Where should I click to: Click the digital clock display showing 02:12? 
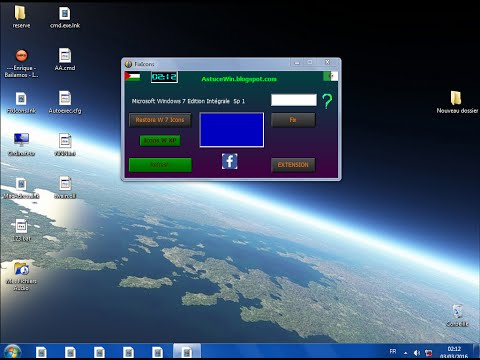click(x=164, y=77)
